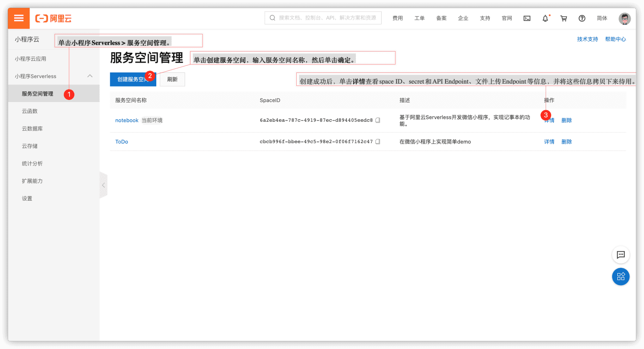Open the user avatar menu
Image resolution: width=644 pixels, height=349 pixels.
click(625, 18)
